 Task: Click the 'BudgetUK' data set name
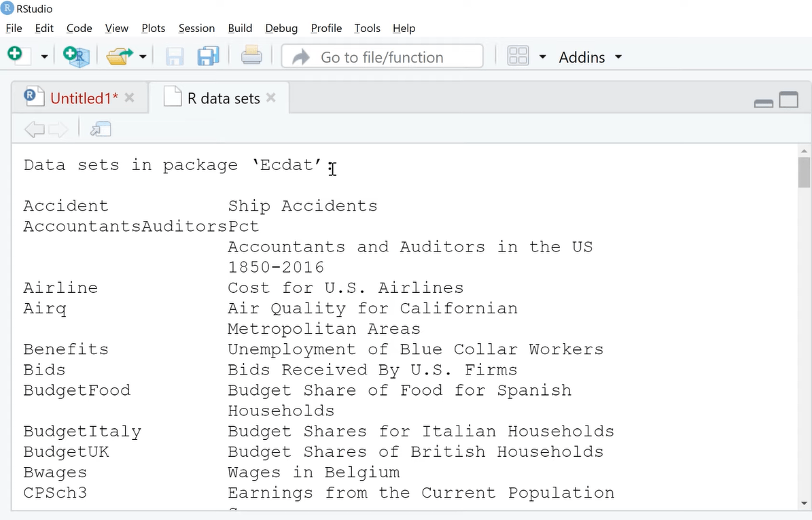66,452
